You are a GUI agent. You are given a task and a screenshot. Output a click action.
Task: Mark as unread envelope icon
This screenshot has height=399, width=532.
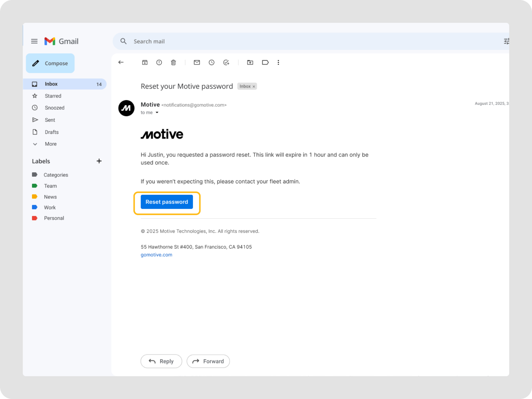(x=197, y=62)
